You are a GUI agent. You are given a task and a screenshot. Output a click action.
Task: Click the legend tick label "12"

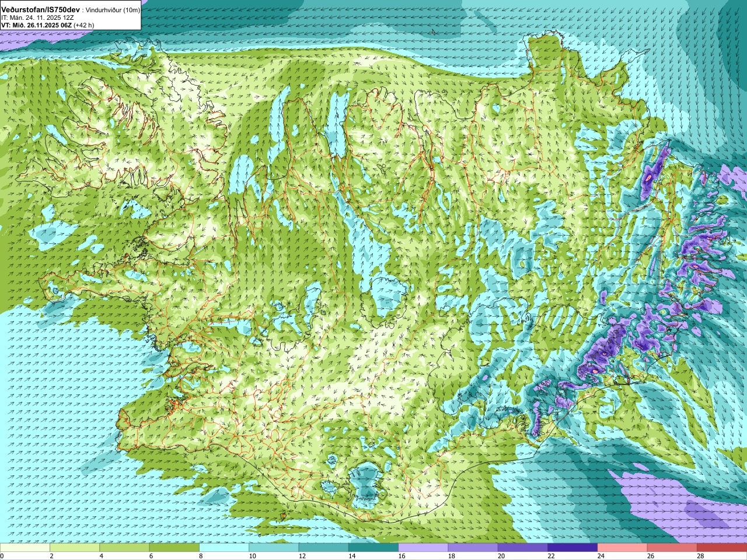[302, 556]
